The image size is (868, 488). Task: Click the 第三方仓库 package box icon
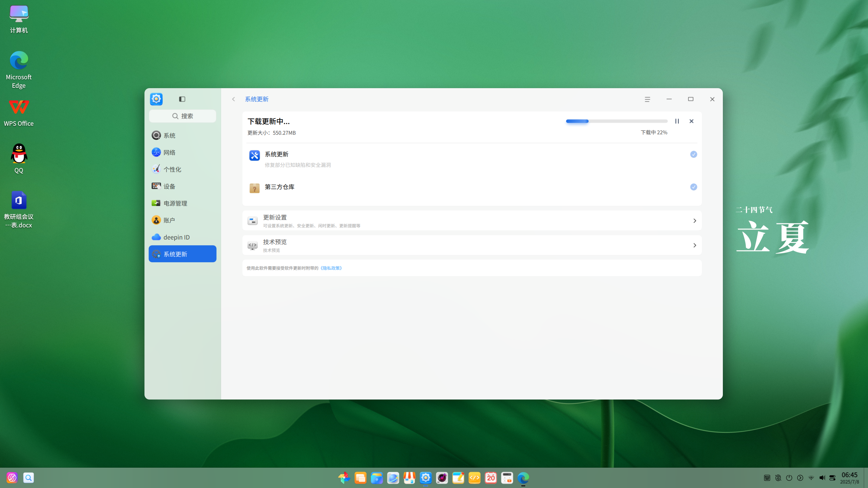(254, 188)
